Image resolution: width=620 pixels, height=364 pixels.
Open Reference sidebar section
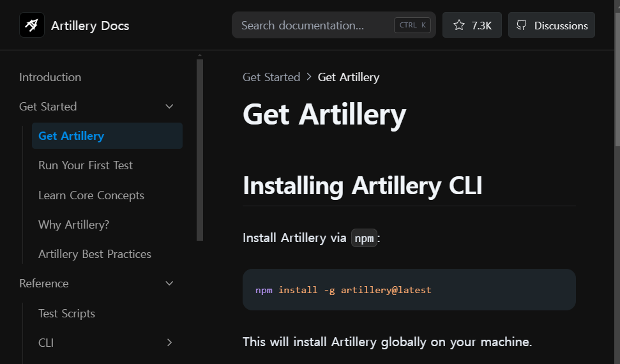pyautogui.click(x=44, y=284)
